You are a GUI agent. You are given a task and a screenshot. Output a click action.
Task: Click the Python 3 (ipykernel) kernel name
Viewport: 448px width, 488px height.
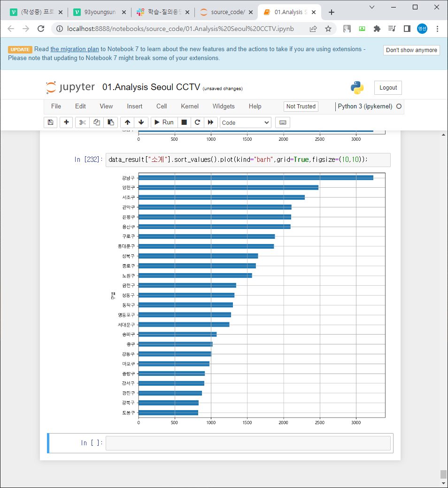coord(365,107)
